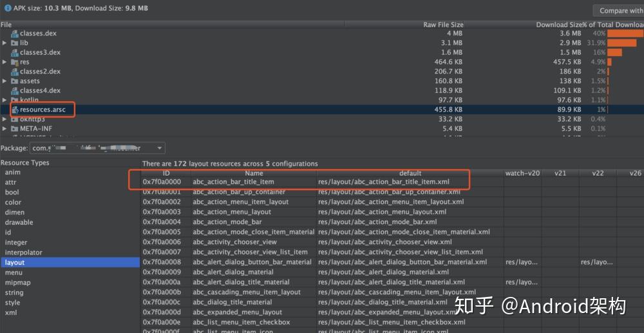Select the mipmap resource type
This screenshot has height=333, width=644.
coord(17,283)
